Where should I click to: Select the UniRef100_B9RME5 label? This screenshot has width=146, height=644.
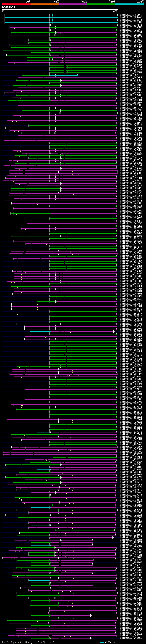[131, 88]
